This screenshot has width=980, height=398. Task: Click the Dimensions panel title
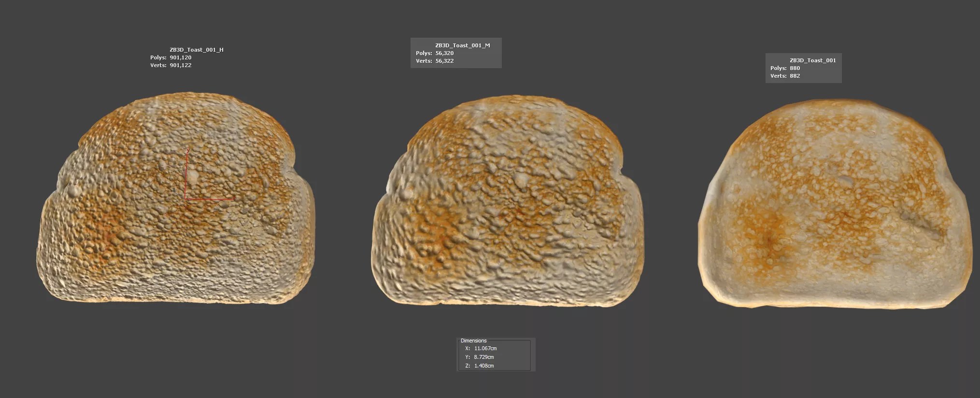click(x=473, y=341)
